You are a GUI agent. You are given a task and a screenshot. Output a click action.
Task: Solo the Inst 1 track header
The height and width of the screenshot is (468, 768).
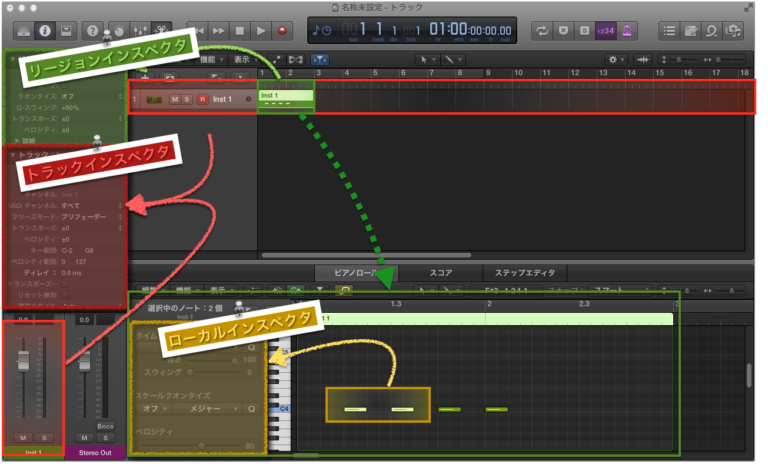187,99
